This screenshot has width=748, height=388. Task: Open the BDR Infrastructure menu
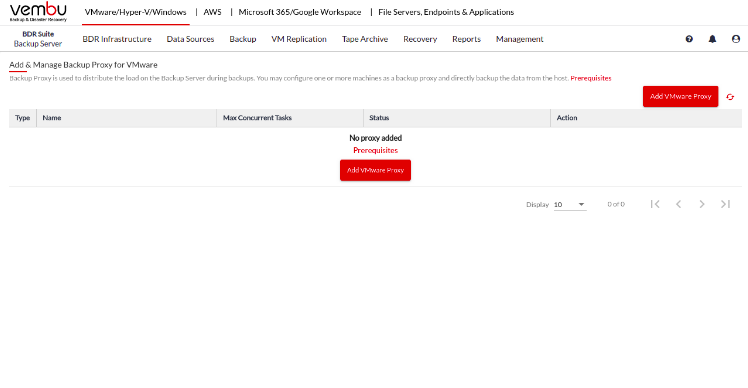pyautogui.click(x=117, y=39)
